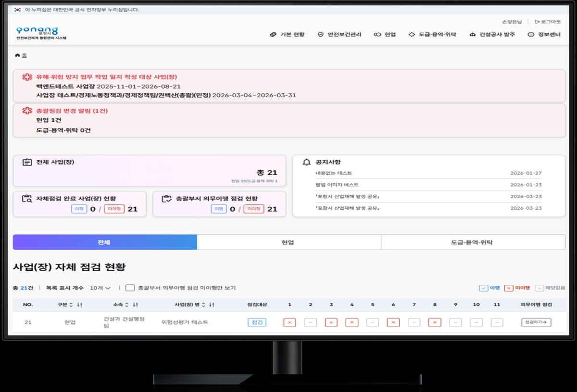Viewport: 577px width, 392px height.
Task: Click the 미이행 badge in 총괄부서 의무이행 card
Action: coord(253,209)
